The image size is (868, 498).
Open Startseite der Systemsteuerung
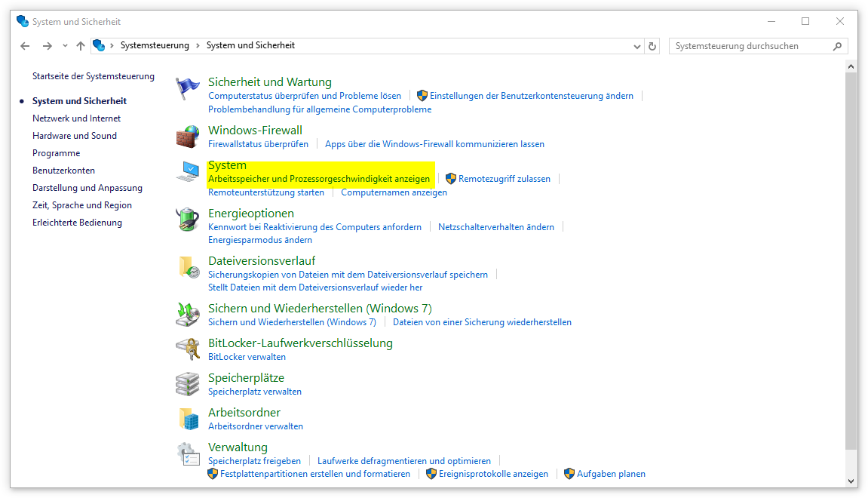point(93,76)
